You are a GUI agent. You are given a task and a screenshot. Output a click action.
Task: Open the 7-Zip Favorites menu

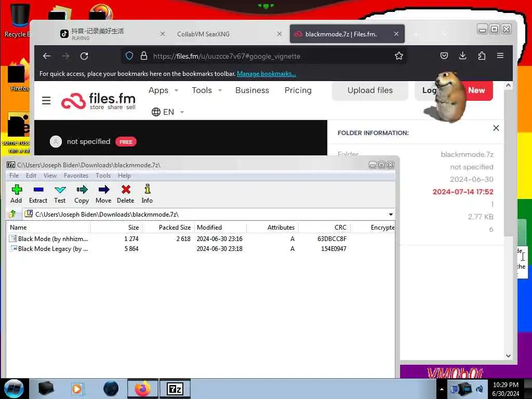coord(76,176)
